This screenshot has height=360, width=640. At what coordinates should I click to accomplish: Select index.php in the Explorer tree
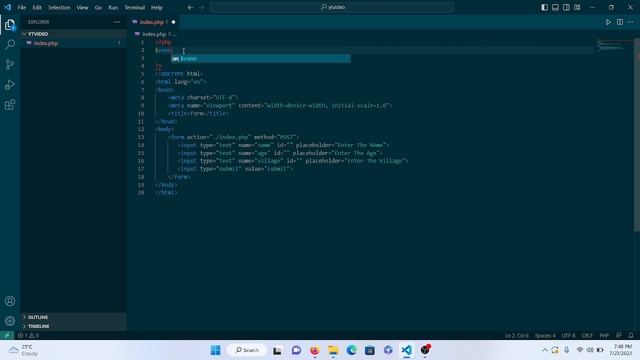[x=73, y=43]
